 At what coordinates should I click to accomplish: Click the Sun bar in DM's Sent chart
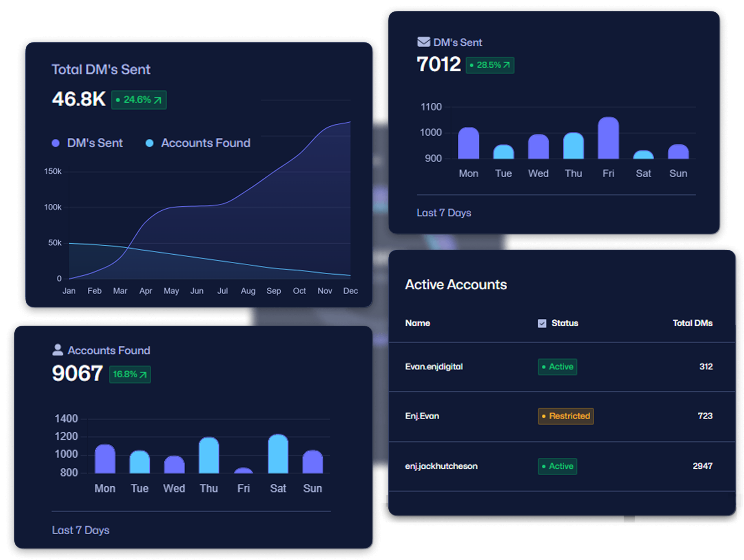[x=678, y=152]
